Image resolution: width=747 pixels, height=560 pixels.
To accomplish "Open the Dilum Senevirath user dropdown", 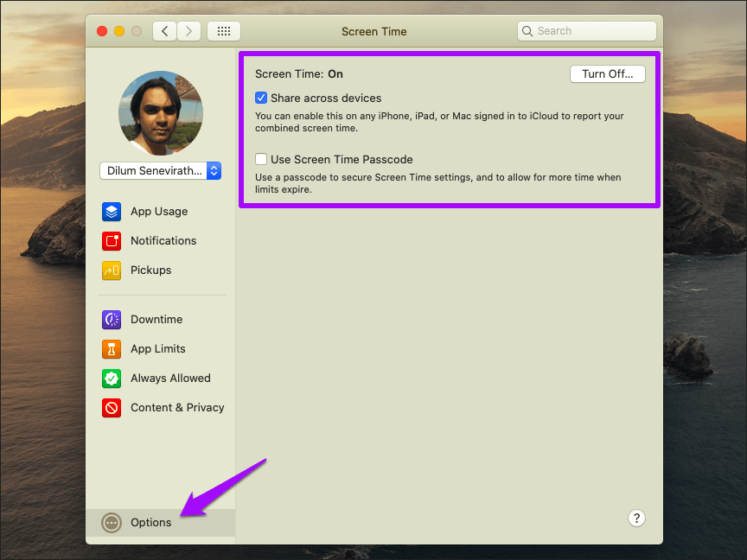I will [x=161, y=170].
